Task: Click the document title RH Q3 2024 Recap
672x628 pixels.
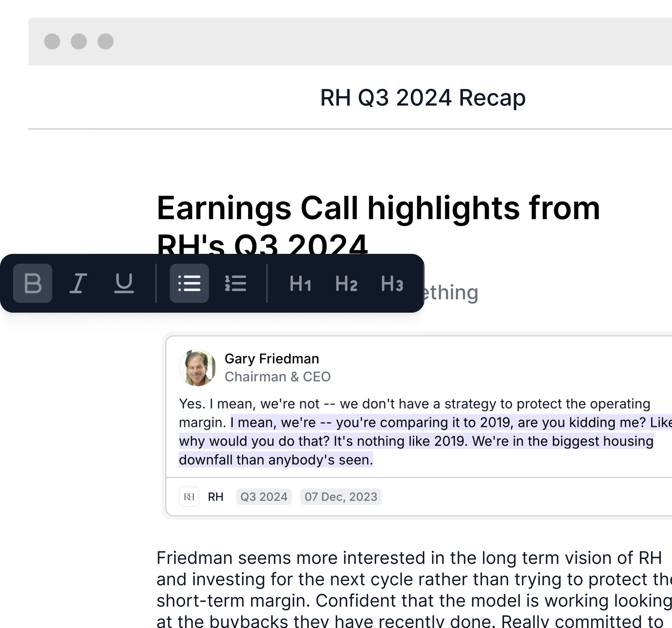Action: pyautogui.click(x=422, y=98)
